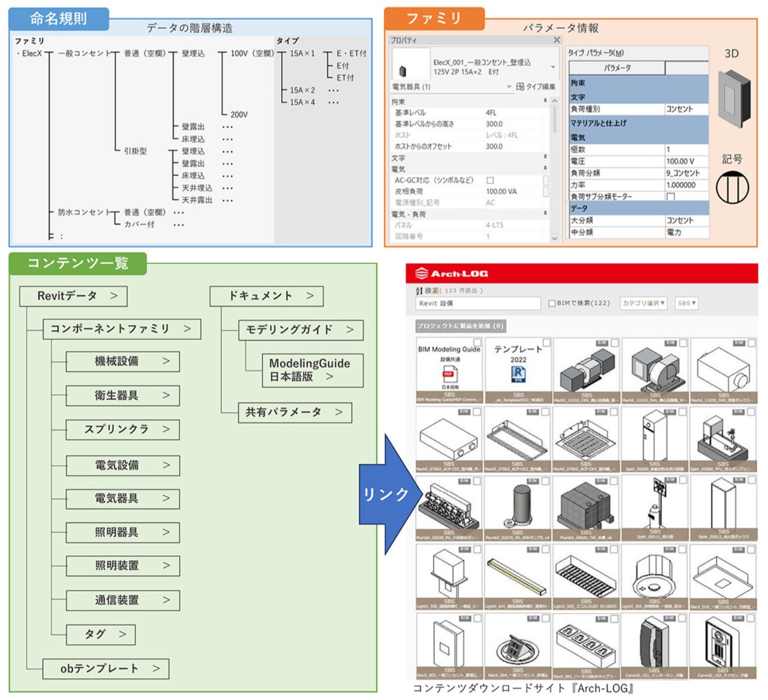Click the PDF icon on BIM Modeling Guide card
This screenshot has height=700, width=768.
point(449,375)
